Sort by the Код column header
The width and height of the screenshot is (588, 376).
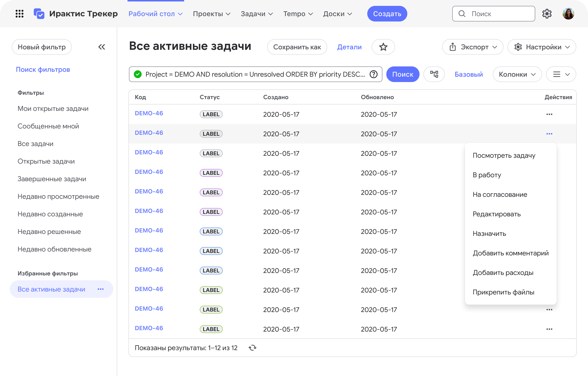tap(140, 97)
